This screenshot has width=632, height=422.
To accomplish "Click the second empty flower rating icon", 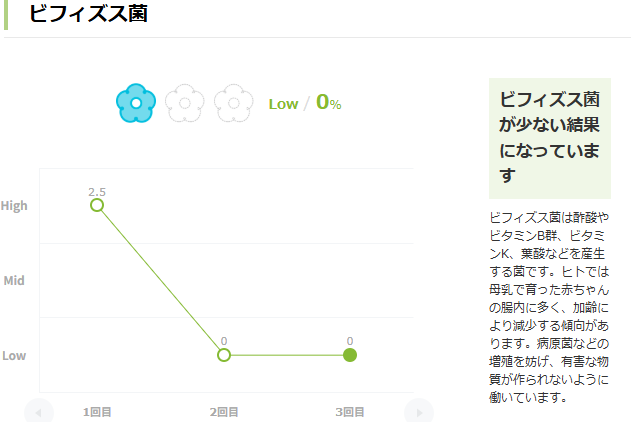I will [x=185, y=102].
